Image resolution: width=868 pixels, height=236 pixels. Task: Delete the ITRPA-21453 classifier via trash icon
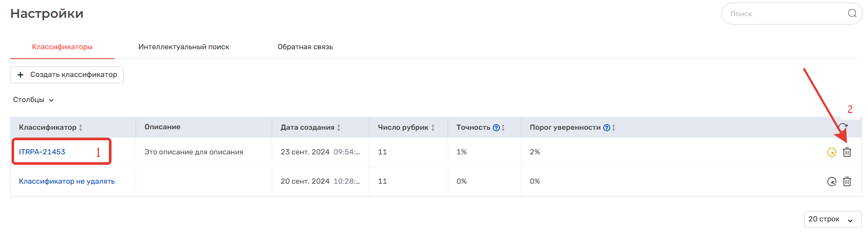pyautogui.click(x=847, y=152)
